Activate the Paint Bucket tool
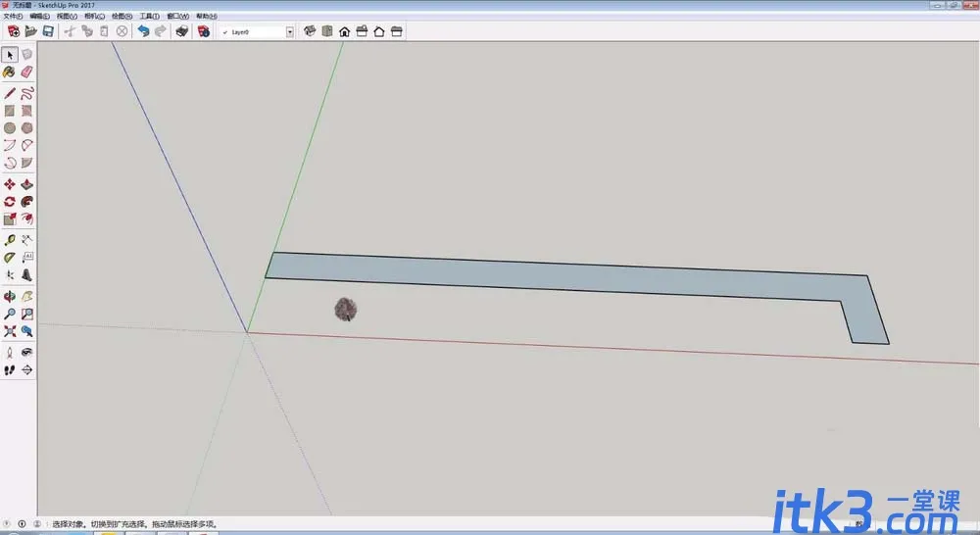The height and width of the screenshot is (535, 980). [10, 73]
